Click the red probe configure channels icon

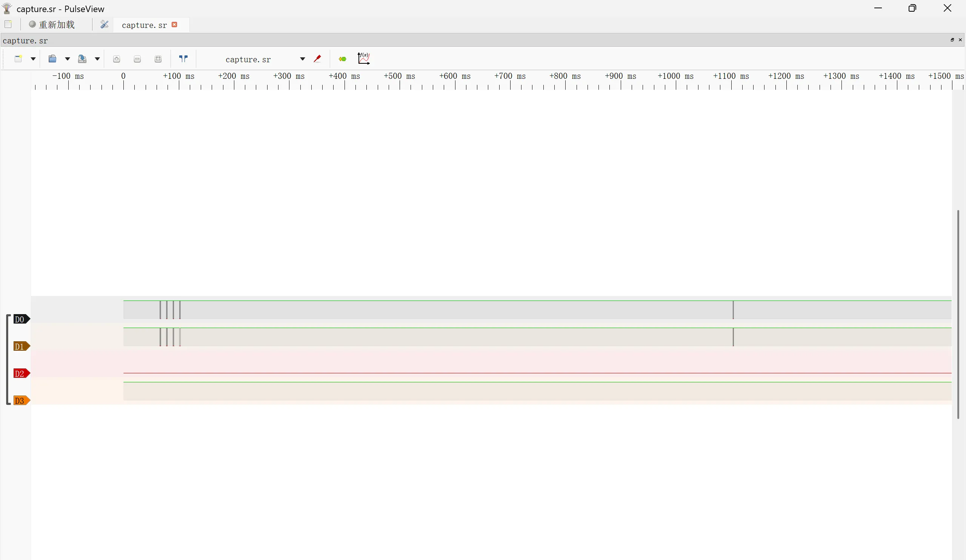pos(317,58)
